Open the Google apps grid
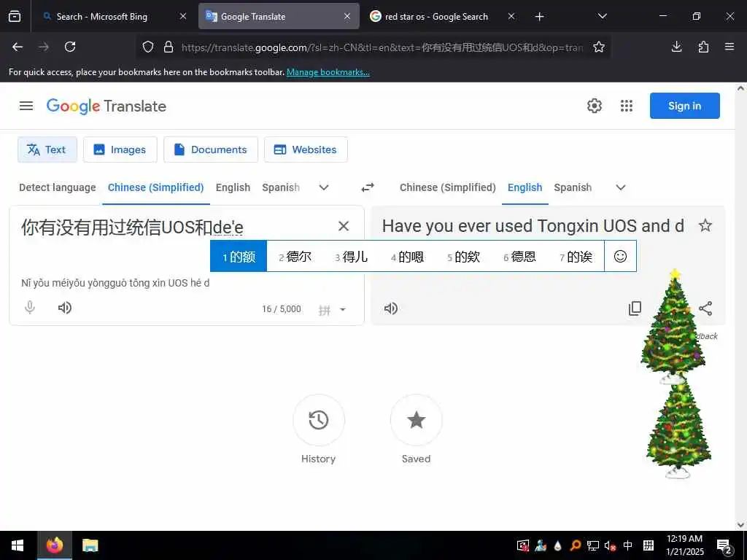Viewport: 747px width, 560px height. point(627,106)
